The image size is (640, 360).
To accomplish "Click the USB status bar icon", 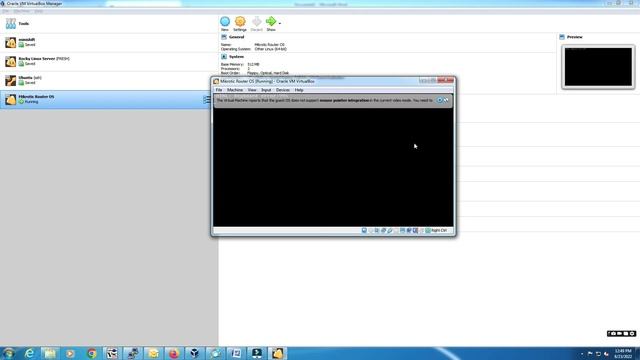I will [x=390, y=231].
